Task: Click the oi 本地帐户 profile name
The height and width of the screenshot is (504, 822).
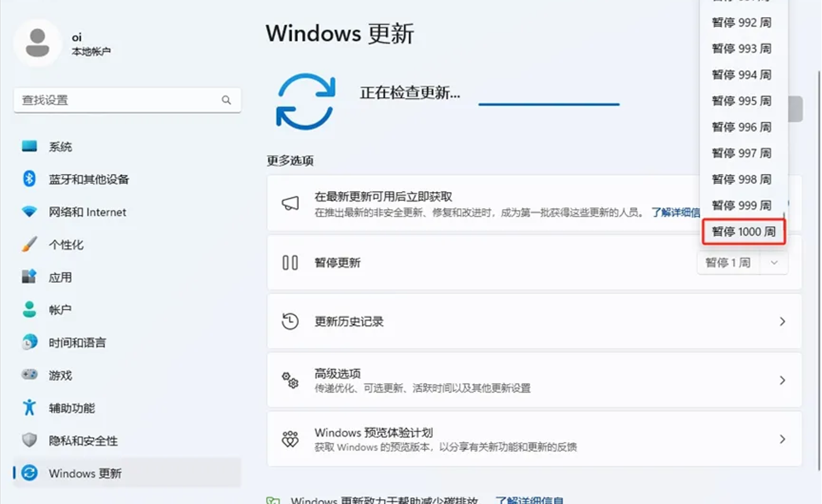Action: [91, 44]
